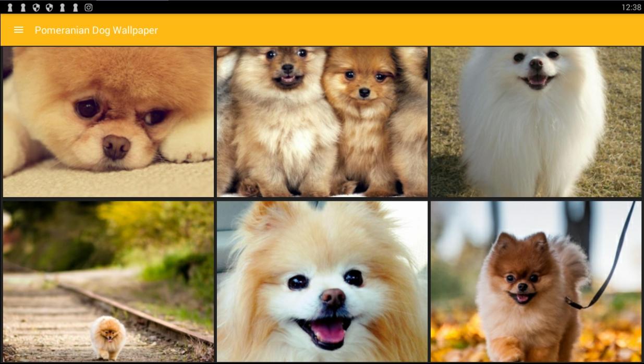This screenshot has height=364, width=644.
Task: Select the cream Pomeranian close-up face wallpaper
Action: pos(322,282)
